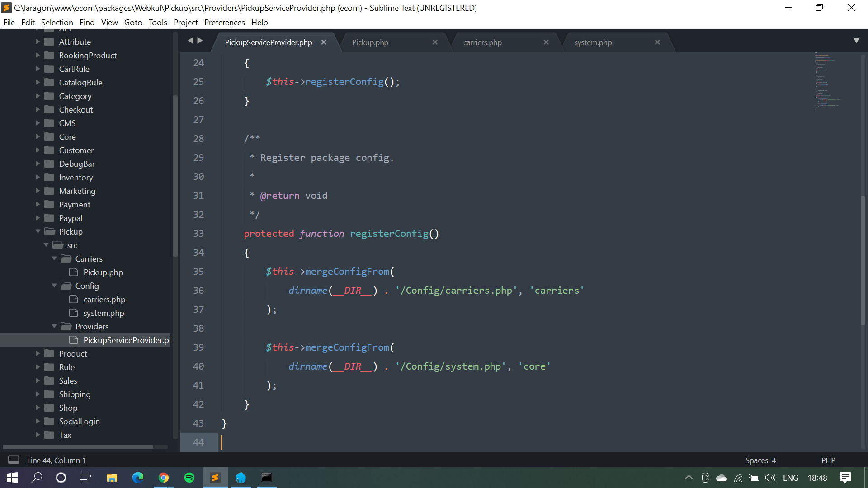Image resolution: width=868 pixels, height=488 pixels.
Task: Click the code minimap preview
Action: pos(828,80)
